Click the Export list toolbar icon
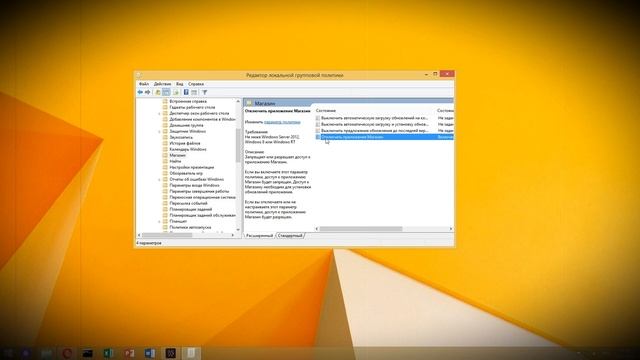The image size is (640, 360). point(176,92)
